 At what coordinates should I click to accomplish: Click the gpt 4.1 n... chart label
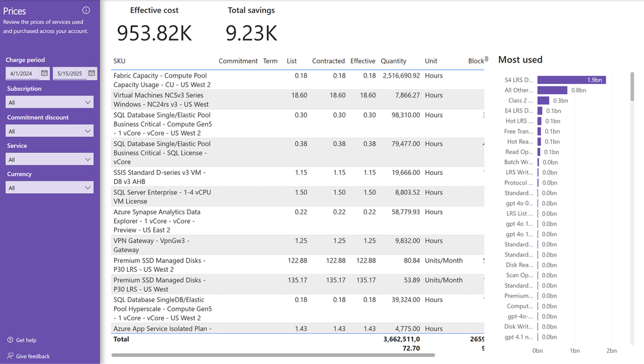coord(519,337)
